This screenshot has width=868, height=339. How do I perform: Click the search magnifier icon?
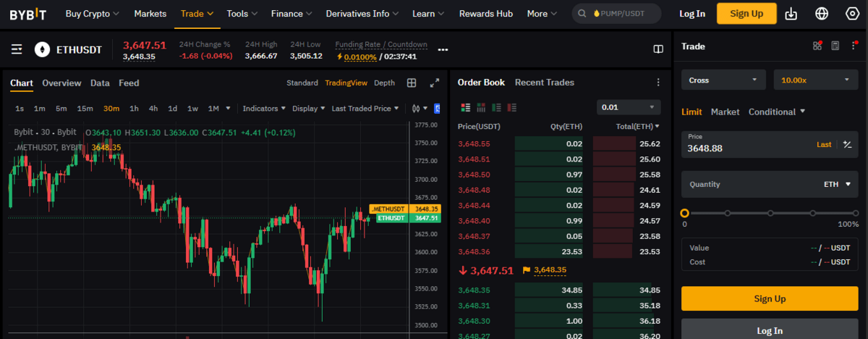point(582,14)
